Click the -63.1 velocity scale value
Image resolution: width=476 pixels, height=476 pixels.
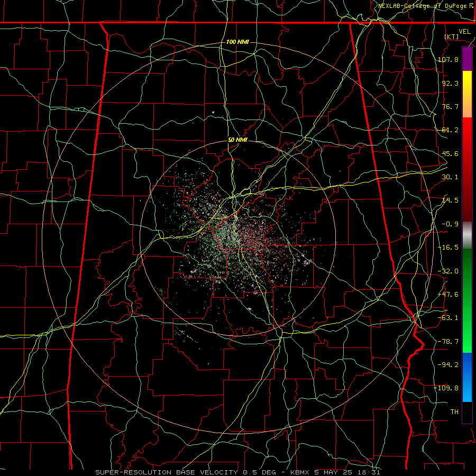448,318
